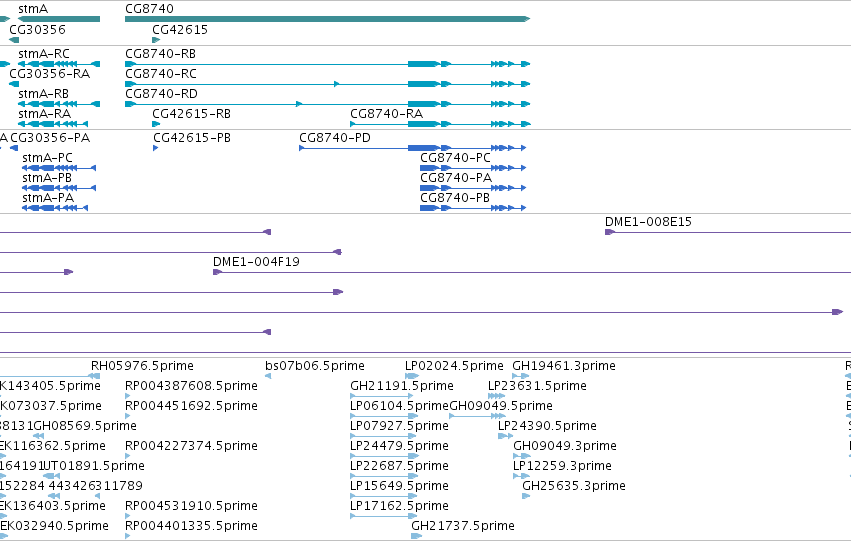Select the CG30356-PA protein label
Viewport: 851px width, 541px height.
tap(50, 138)
